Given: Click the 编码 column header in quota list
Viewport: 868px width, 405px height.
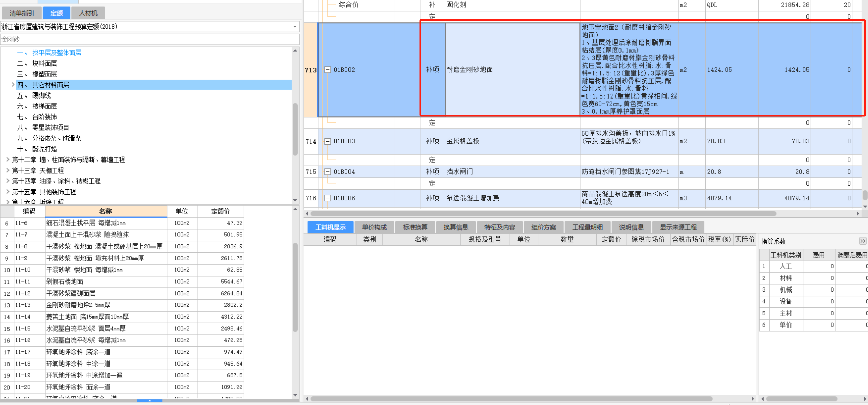Looking at the screenshot, I should coord(29,211).
